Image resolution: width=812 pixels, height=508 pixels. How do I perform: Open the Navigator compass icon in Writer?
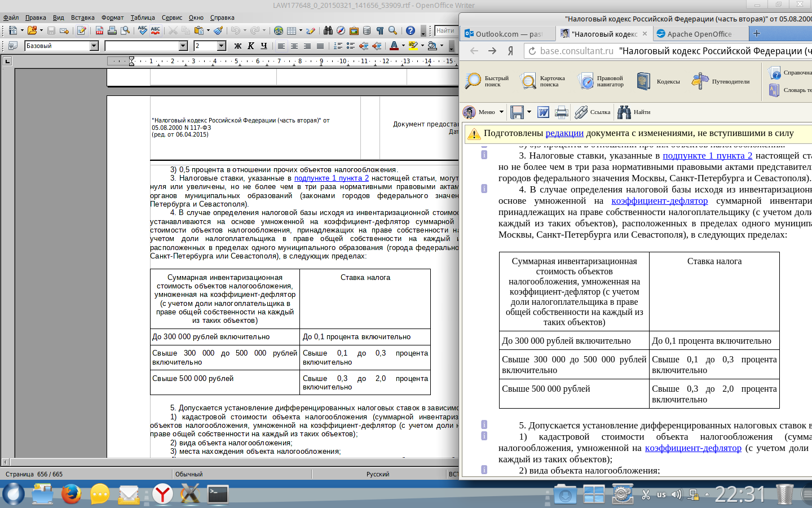pyautogui.click(x=341, y=30)
